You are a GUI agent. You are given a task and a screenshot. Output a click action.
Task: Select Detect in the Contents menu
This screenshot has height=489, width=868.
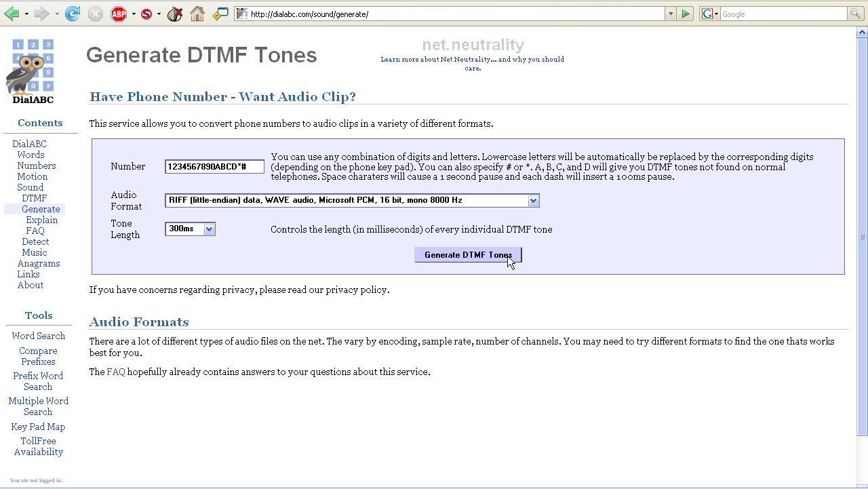(35, 241)
